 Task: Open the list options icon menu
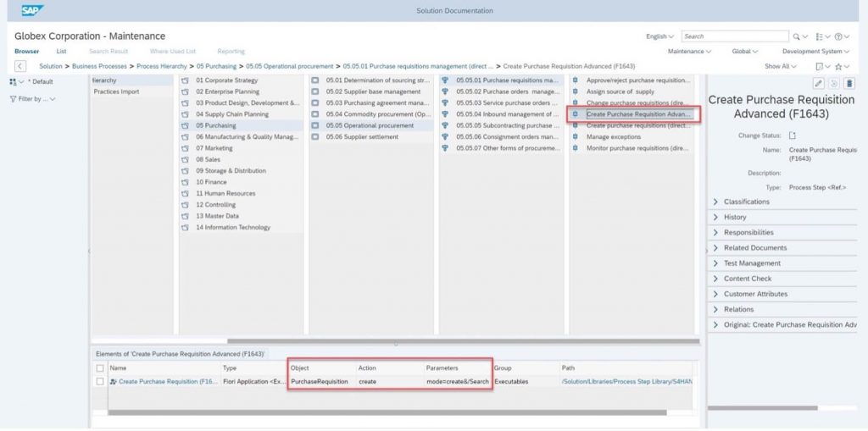tap(820, 36)
